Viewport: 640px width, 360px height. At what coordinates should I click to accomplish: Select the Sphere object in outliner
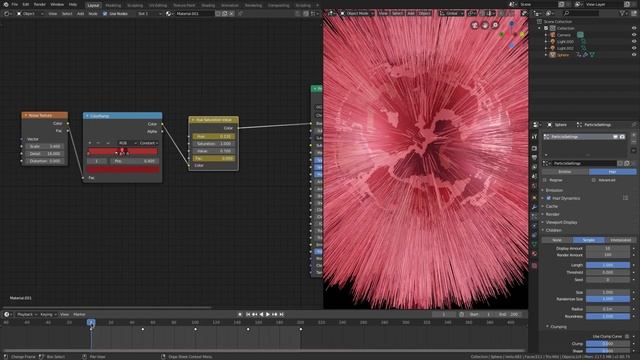[563, 55]
